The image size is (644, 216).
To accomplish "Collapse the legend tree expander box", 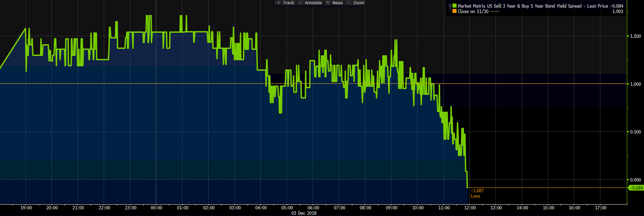I will click(450, 6).
